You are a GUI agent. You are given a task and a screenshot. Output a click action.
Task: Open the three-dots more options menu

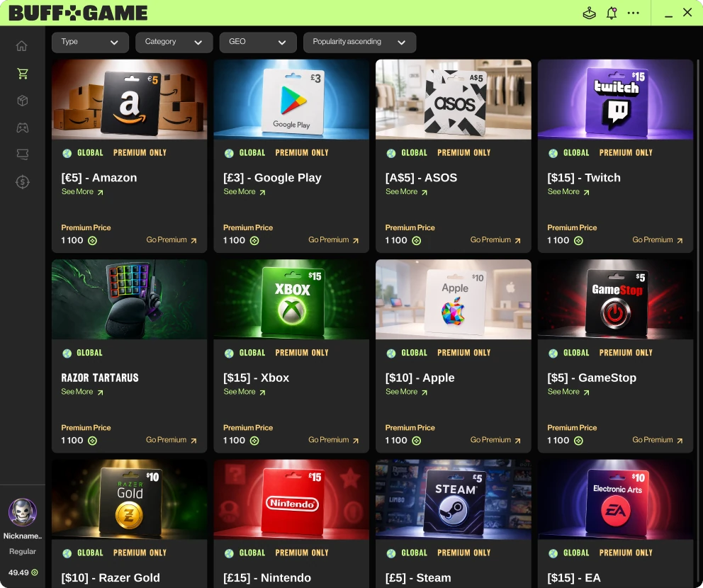click(633, 13)
